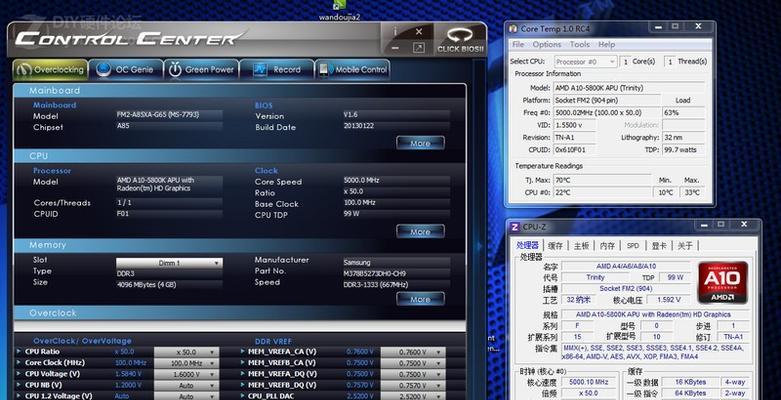Click the Core(s) count field in Core Temp

[x=625, y=62]
